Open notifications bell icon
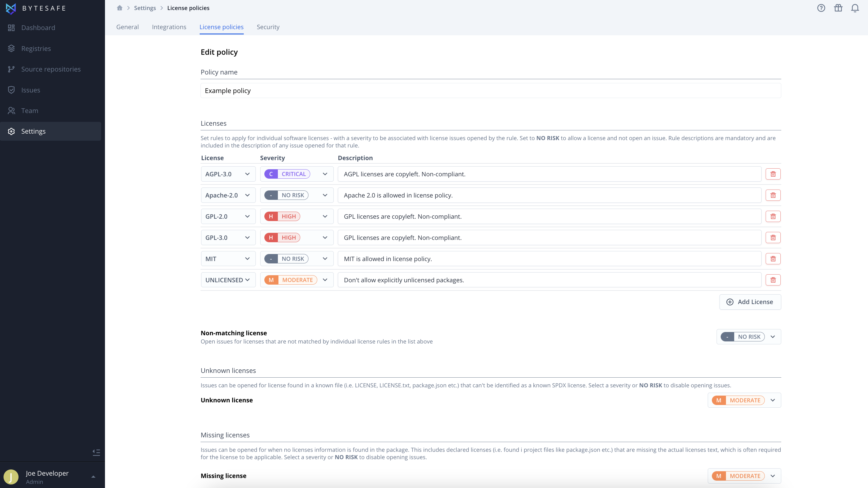Viewport: 868px width, 488px height. coord(855,8)
